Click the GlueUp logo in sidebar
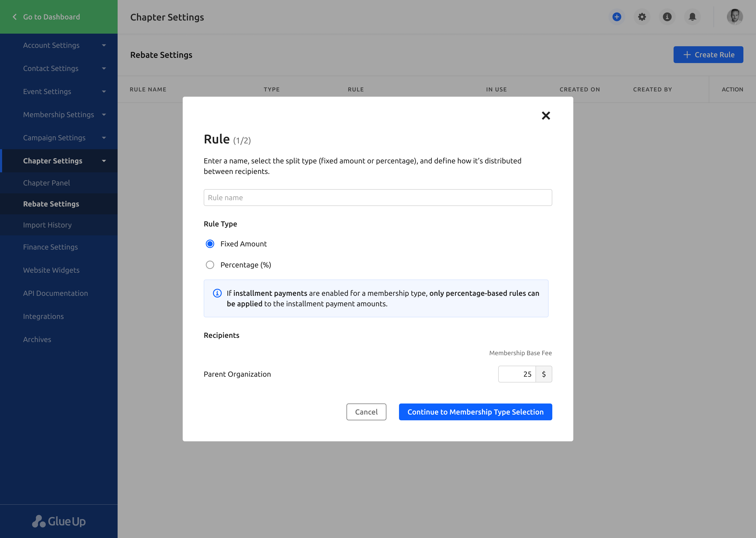756x538 pixels. pyautogui.click(x=59, y=521)
